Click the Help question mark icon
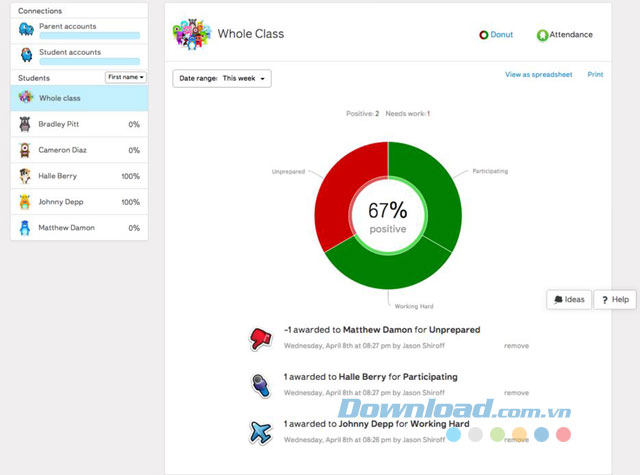Screen dimensions: 640x475 tap(605, 300)
